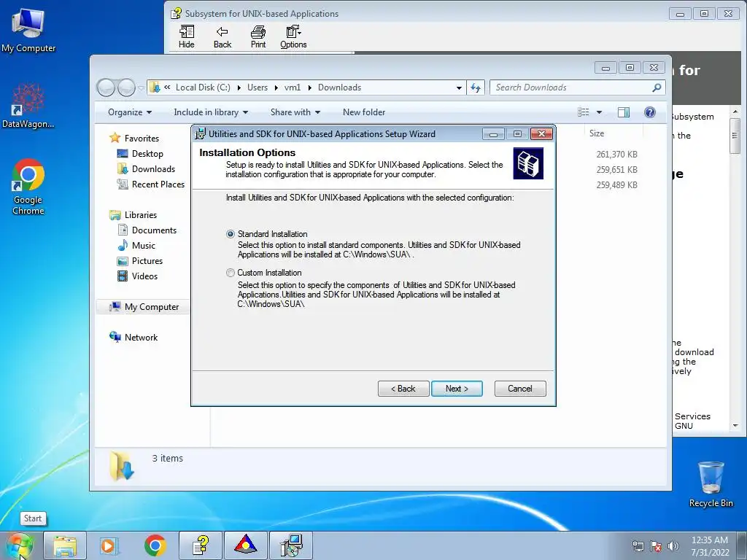747x560 pixels.
Task: Click the Explorer back navigation button
Action: click(x=106, y=87)
